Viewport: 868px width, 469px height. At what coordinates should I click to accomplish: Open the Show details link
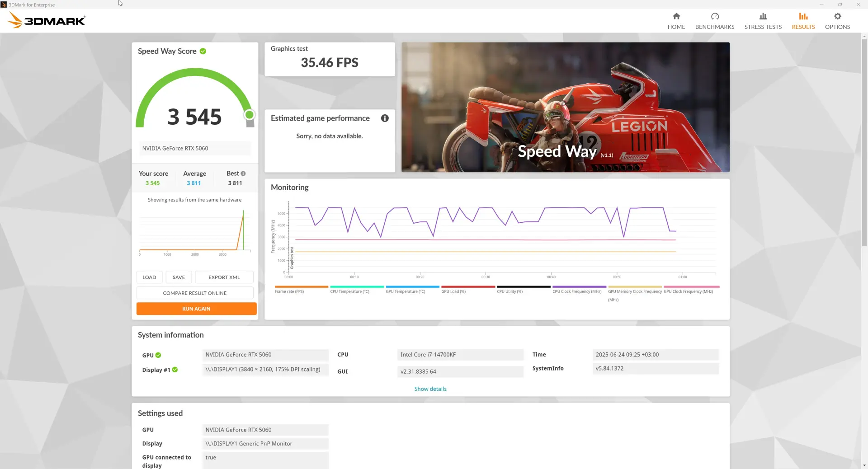click(430, 389)
